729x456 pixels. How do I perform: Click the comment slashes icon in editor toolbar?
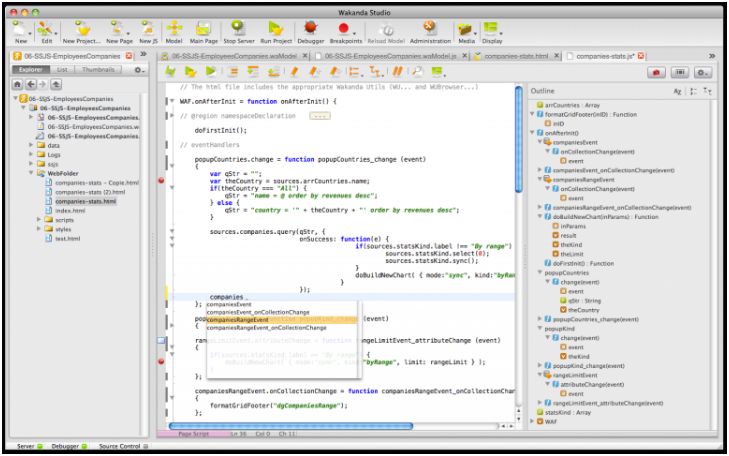point(397,71)
